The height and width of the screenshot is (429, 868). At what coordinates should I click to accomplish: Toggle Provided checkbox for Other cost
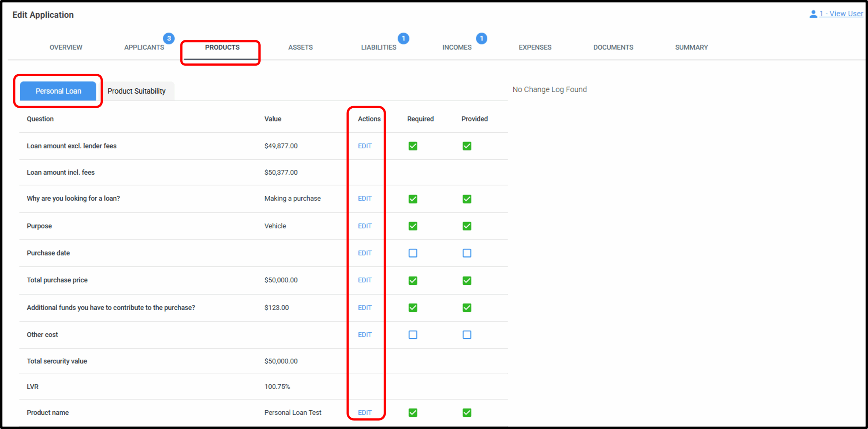coord(467,335)
